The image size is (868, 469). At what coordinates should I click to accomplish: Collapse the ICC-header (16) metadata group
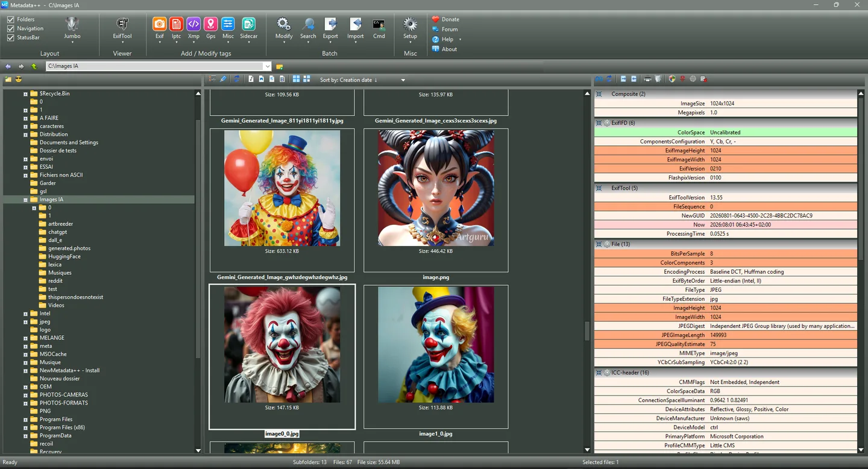click(599, 373)
